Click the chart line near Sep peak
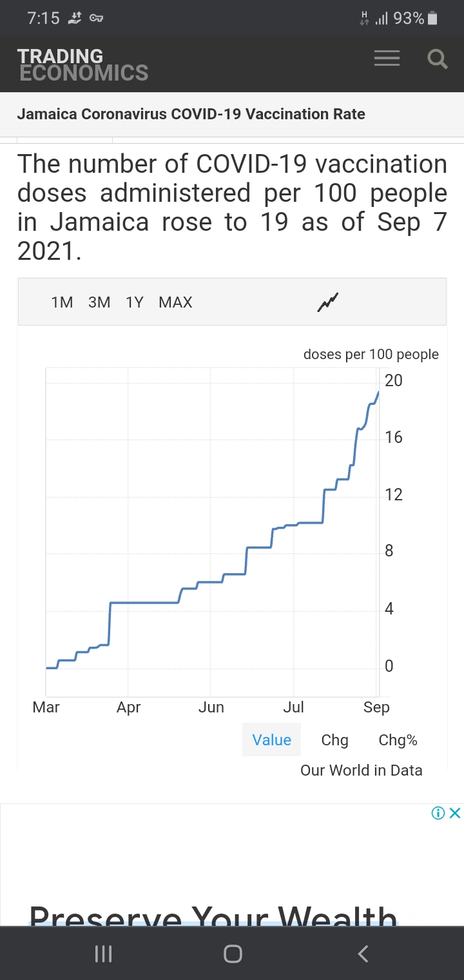The width and height of the screenshot is (464, 980). pyautogui.click(x=377, y=395)
